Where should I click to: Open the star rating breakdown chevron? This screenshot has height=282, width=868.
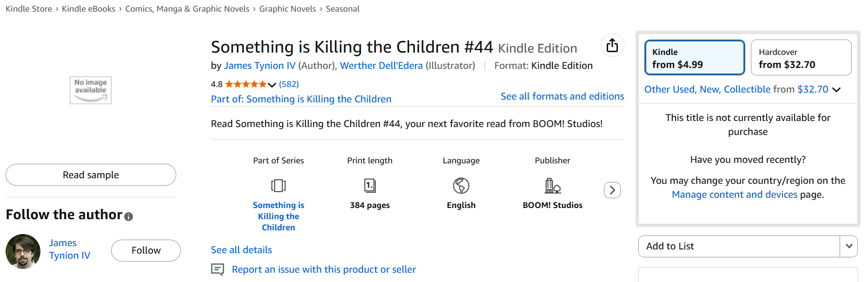(272, 85)
